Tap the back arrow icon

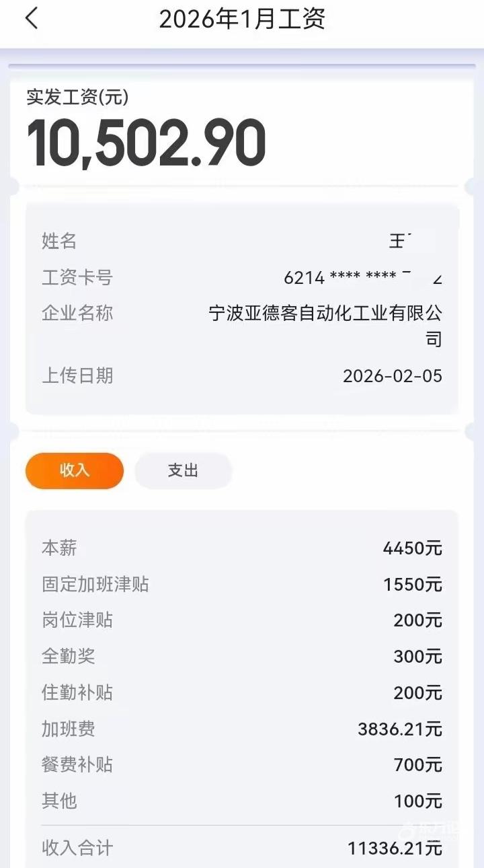[31, 19]
